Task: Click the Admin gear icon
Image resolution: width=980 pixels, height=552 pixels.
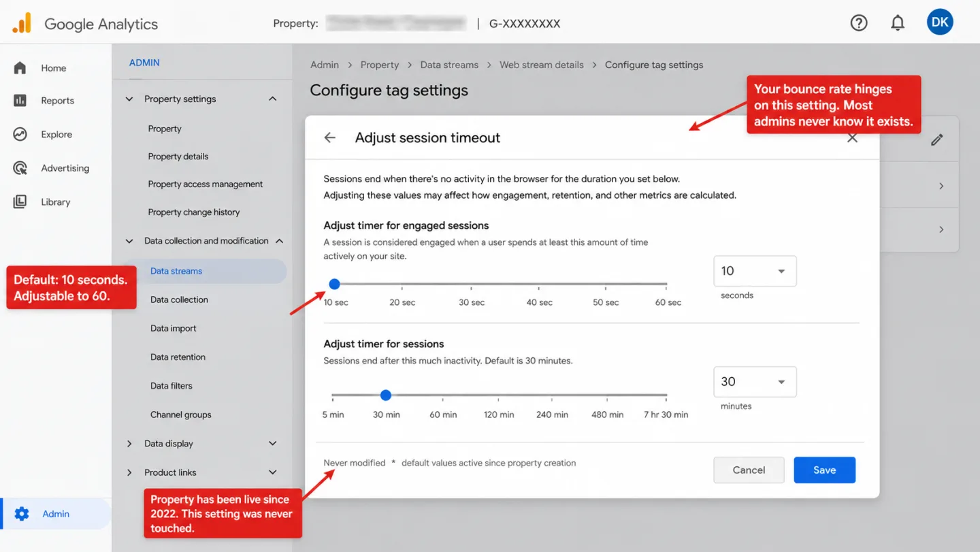Action: click(x=22, y=514)
